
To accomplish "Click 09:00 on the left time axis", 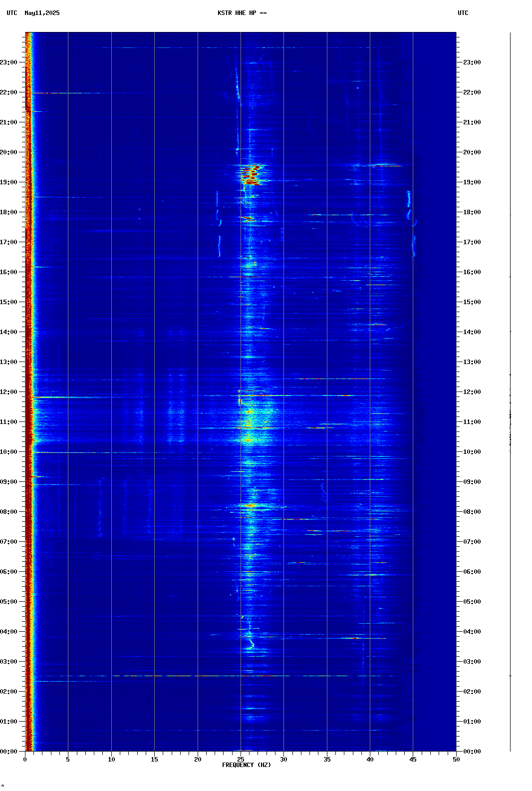I will [8, 482].
